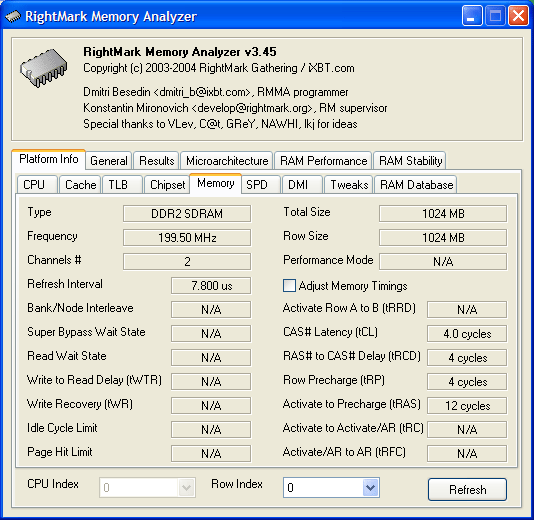This screenshot has width=534, height=520.
Task: Click the tRAS 12 cycles field
Action: pyautogui.click(x=467, y=405)
